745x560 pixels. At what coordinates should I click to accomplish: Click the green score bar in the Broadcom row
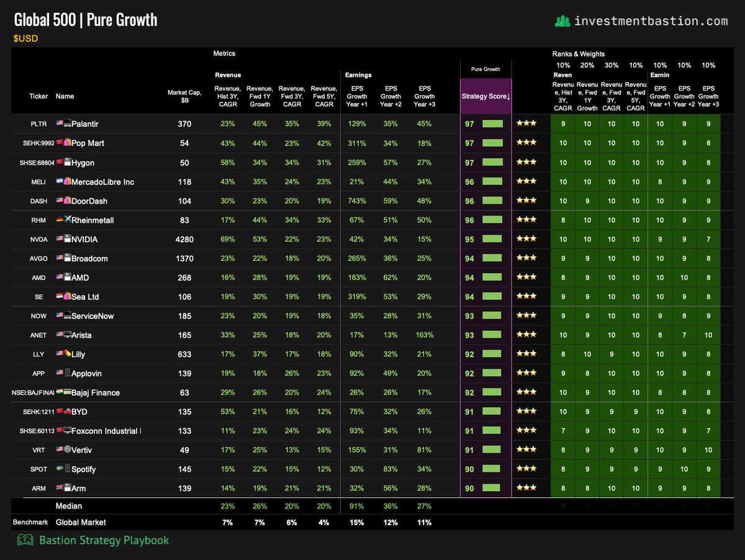(492, 258)
